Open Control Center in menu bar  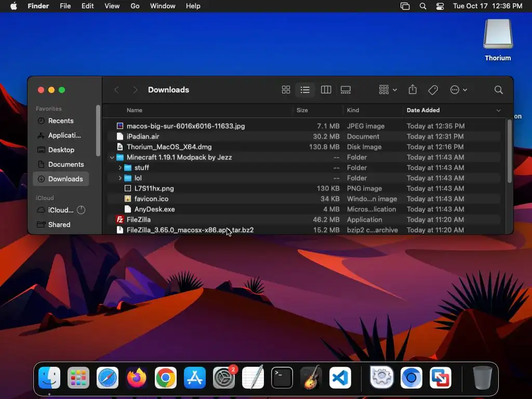point(440,6)
